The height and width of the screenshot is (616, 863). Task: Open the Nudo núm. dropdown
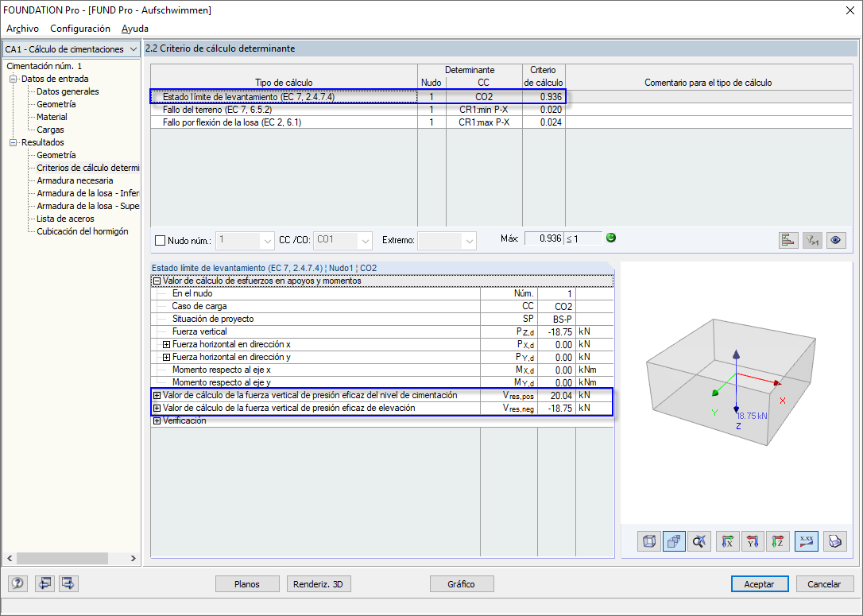(x=245, y=240)
